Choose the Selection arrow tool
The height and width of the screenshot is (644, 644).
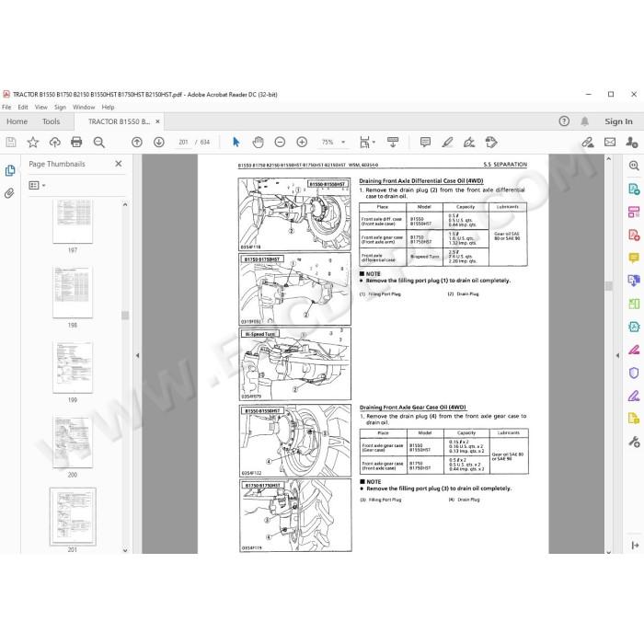tap(236, 142)
